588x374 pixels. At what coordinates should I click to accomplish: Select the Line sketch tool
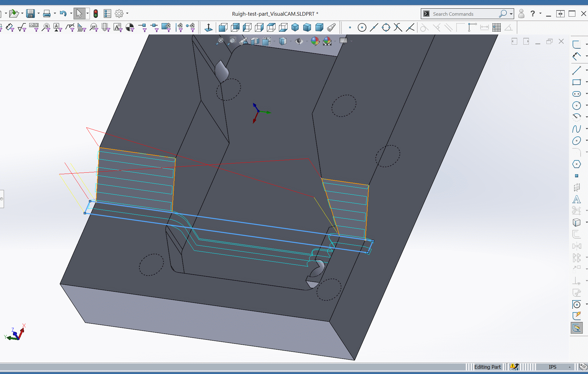pyautogui.click(x=576, y=70)
